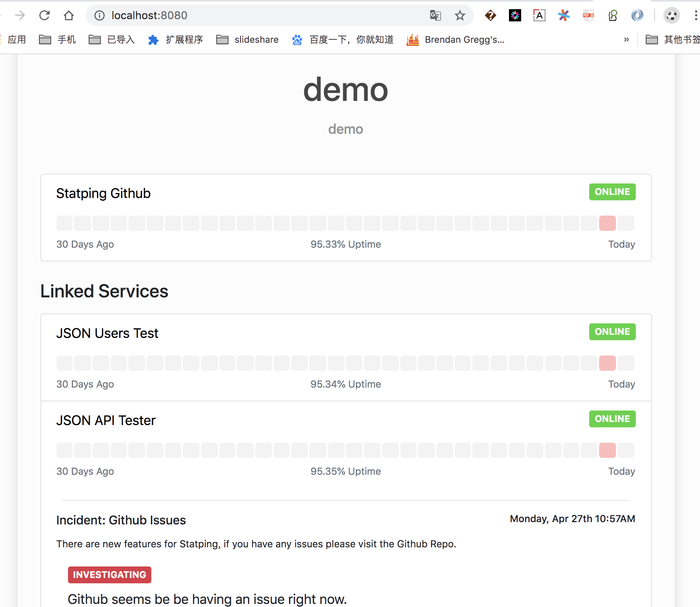Viewport: 700px width, 607px height.
Task: Click the red downtime block in JSON Users Test row
Action: [608, 363]
